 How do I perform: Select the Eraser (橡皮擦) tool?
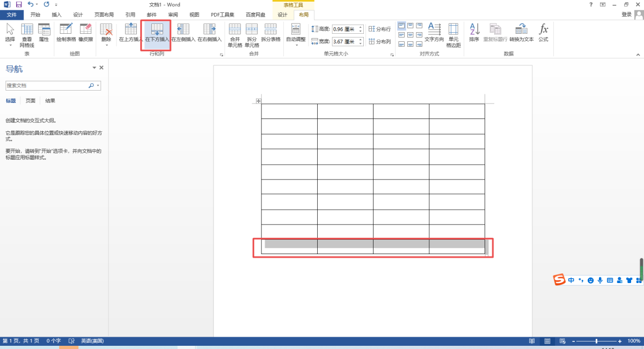pyautogui.click(x=85, y=32)
